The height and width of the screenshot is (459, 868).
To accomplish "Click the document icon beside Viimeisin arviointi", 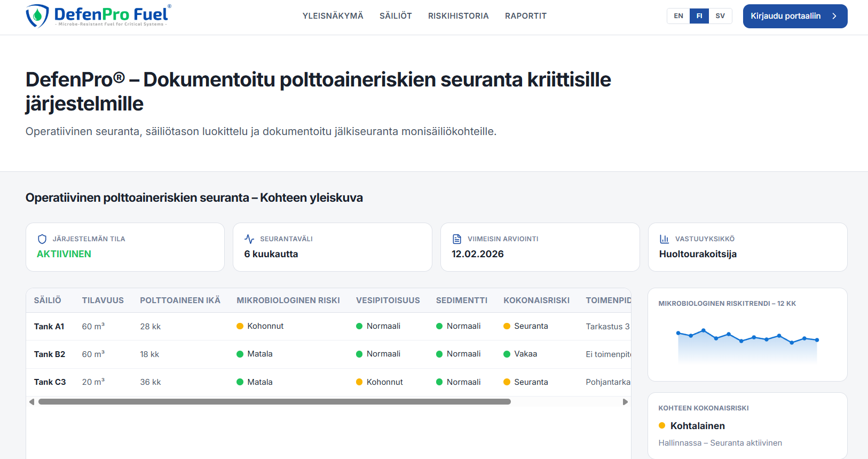I will [x=457, y=239].
